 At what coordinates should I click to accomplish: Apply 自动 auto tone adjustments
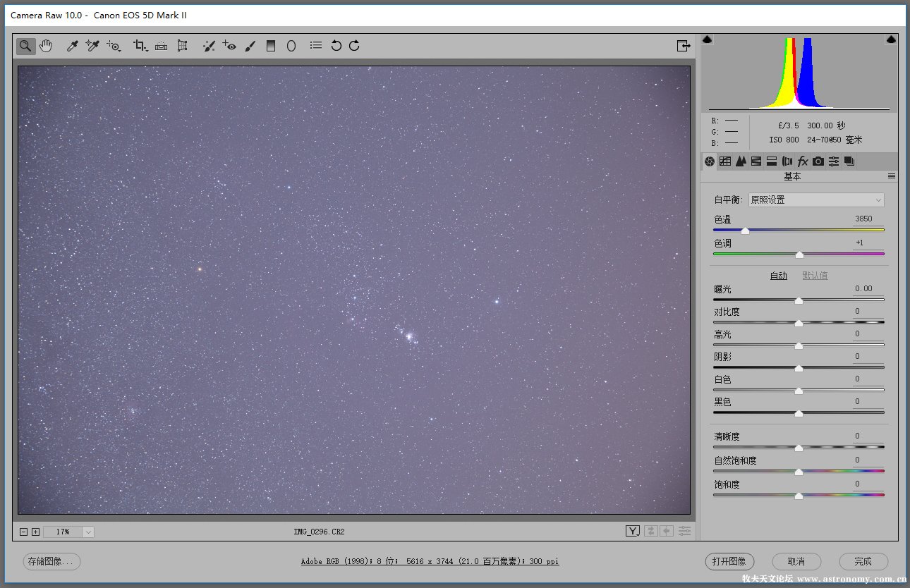pos(778,276)
